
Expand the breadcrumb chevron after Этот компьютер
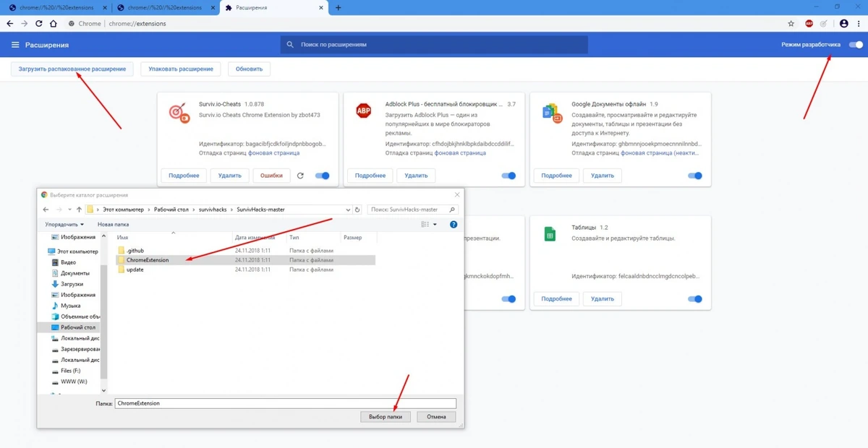[148, 210]
